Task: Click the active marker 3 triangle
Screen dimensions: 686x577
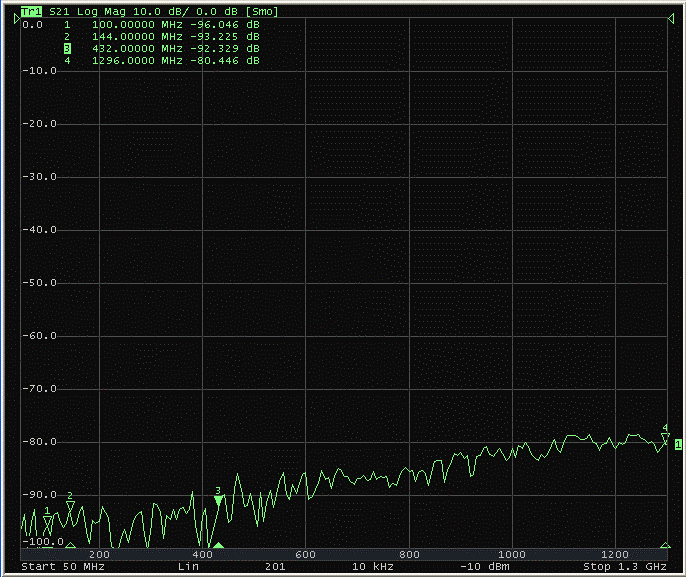Action: pos(218,500)
